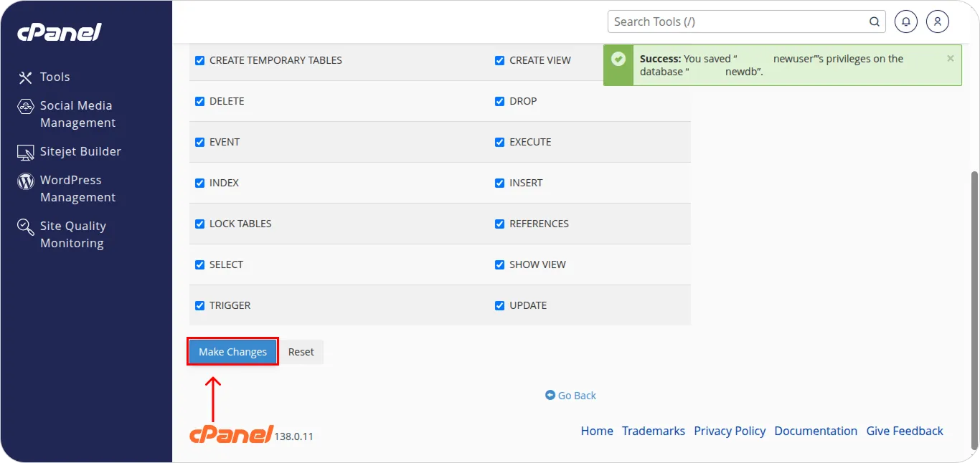Open Social Media Management menu item

77,114
